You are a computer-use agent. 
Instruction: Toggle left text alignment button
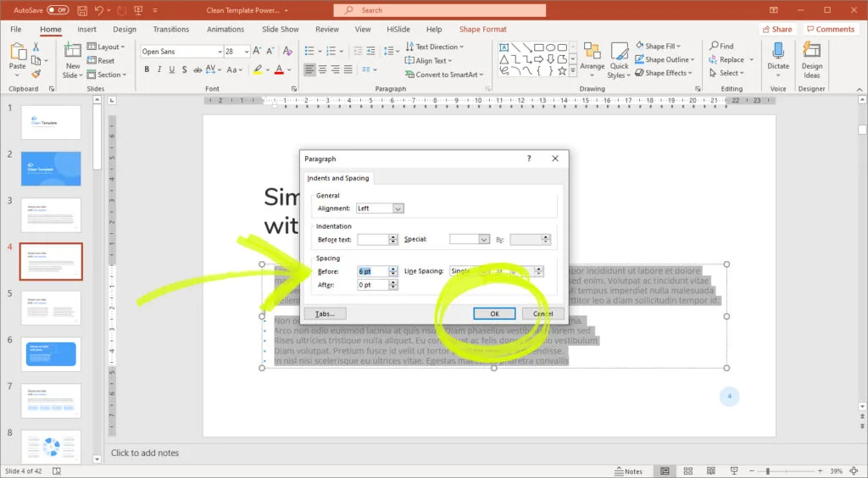[x=309, y=69]
